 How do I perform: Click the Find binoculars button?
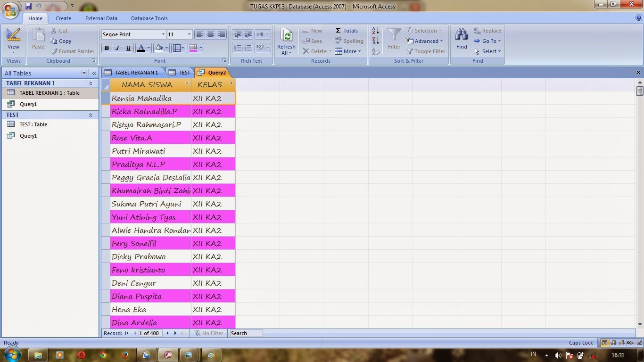coord(462,39)
